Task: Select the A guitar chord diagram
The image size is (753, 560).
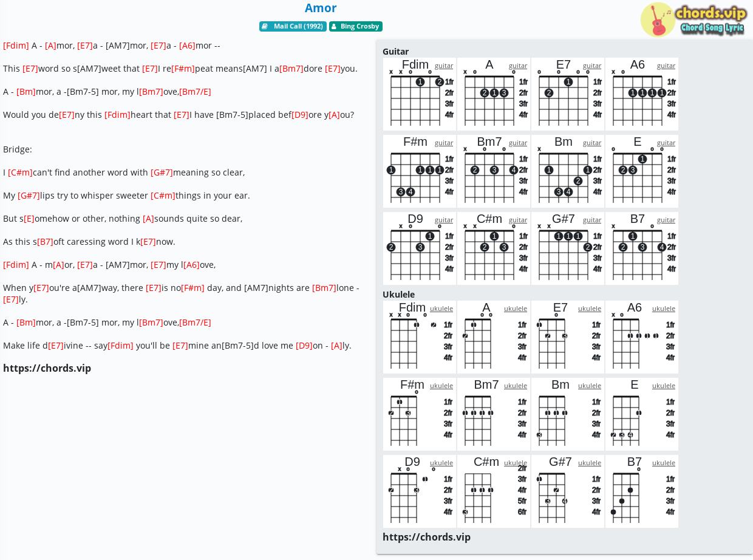Action: [494, 94]
